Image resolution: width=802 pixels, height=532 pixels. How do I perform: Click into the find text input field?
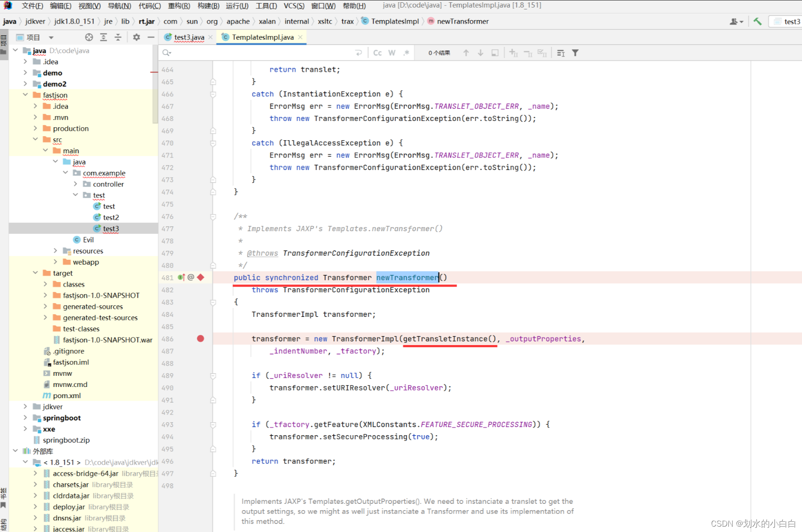[263, 53]
